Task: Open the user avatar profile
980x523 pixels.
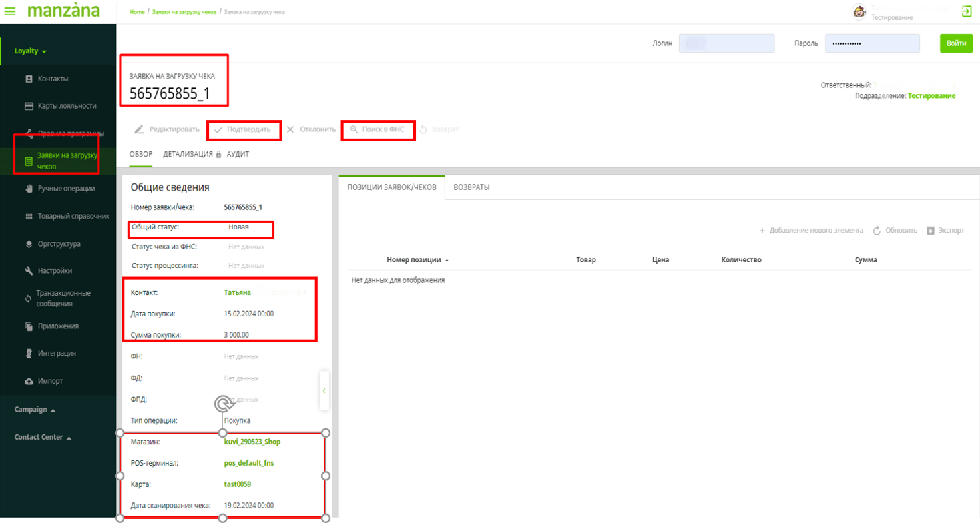Action: click(859, 11)
